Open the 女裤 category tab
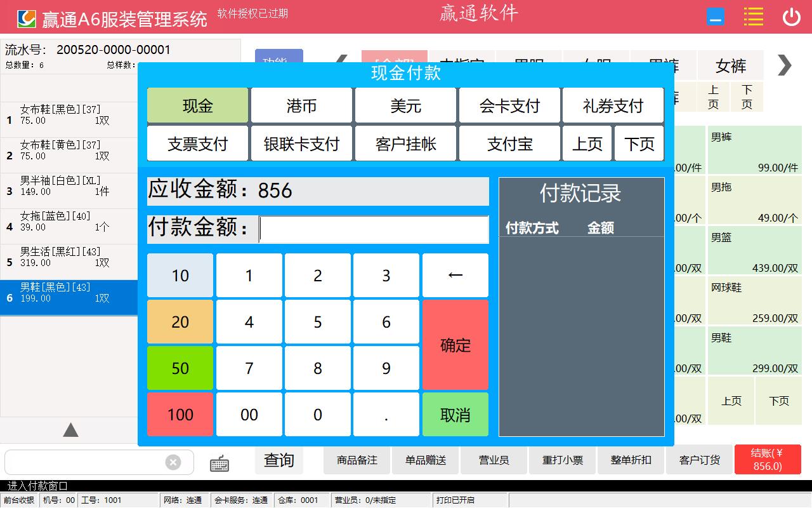Image resolution: width=812 pixels, height=508 pixels. click(730, 66)
